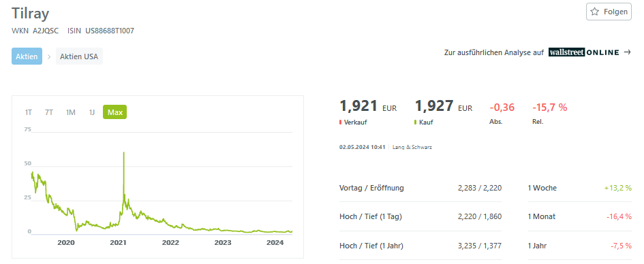Image resolution: width=644 pixels, height=264 pixels.
Task: Select the 1T chart range
Action: click(29, 112)
